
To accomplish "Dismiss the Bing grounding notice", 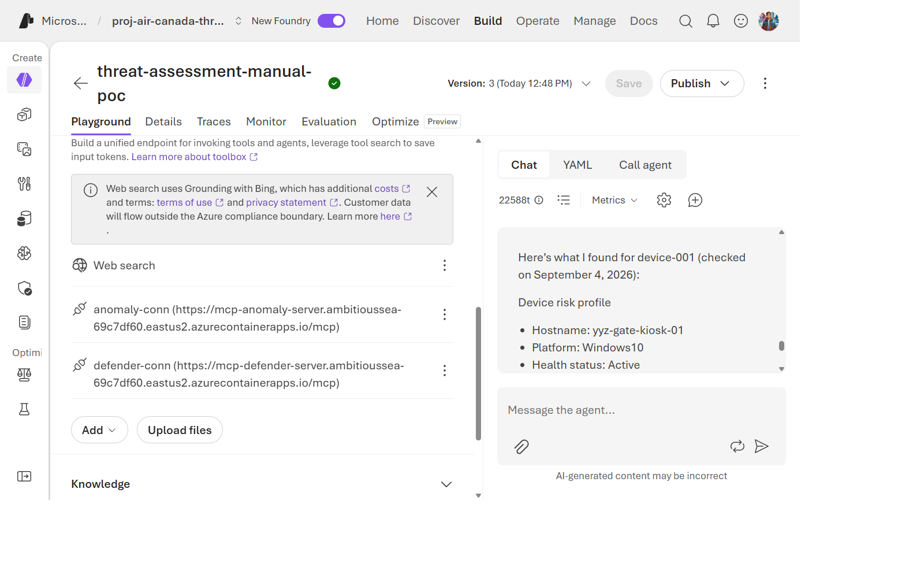I will coord(432,192).
